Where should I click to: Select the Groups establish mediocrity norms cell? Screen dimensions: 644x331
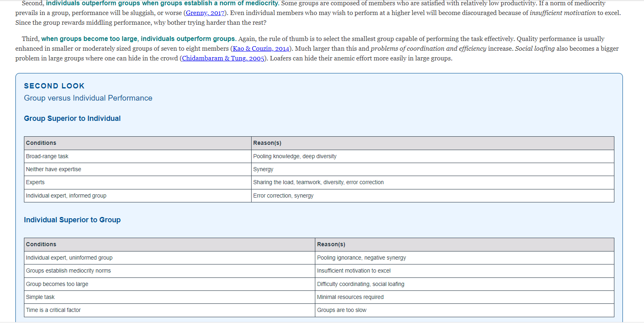170,271
